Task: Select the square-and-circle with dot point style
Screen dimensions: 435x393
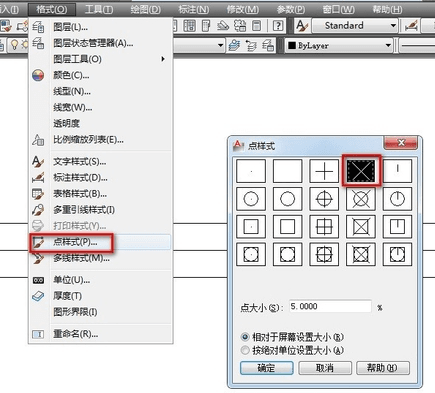Action: pos(251,255)
